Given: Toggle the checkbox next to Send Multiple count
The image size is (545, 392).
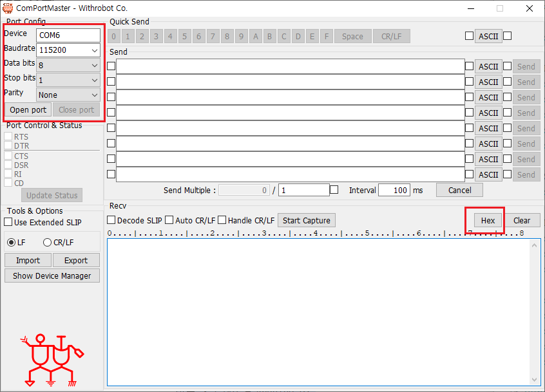Looking at the screenshot, I should pyautogui.click(x=334, y=190).
